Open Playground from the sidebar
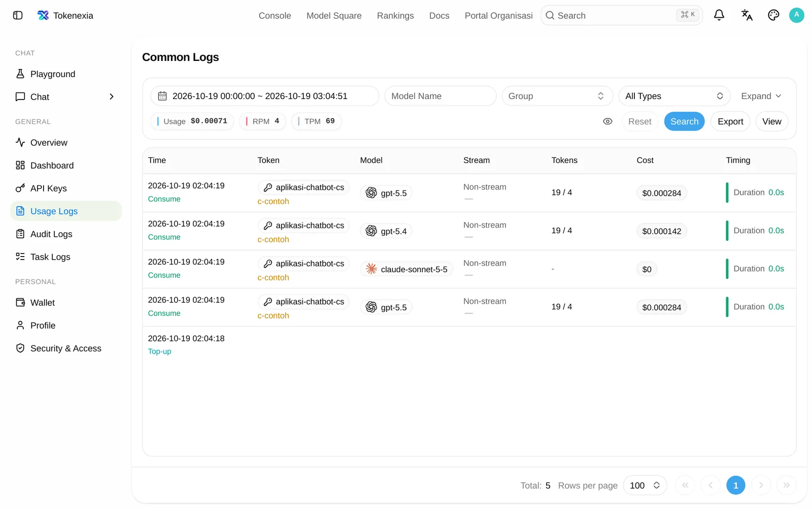Image resolution: width=812 pixels, height=508 pixels. [66, 74]
